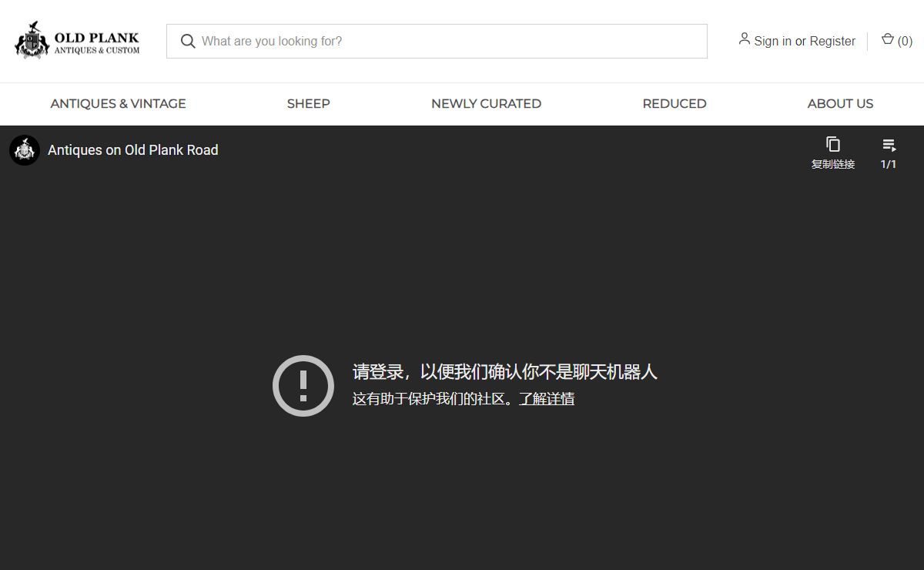Open the 'Antiques on Old Plank Road' video title
This screenshot has width=924, height=570.
pyautogui.click(x=133, y=150)
